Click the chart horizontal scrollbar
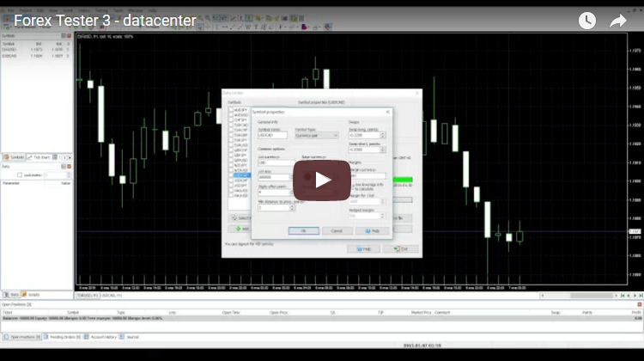Viewport: 644px width, 361px height. 579,296
